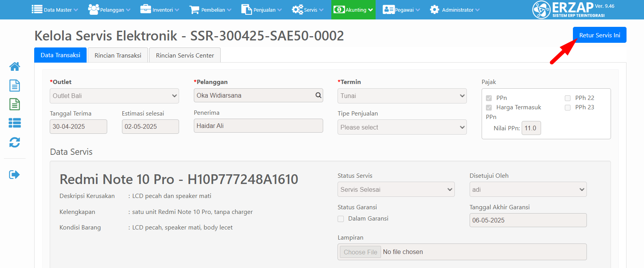Screen dimensions: 644x268
Task: Go to home via sidebar house icon
Action: (x=15, y=67)
